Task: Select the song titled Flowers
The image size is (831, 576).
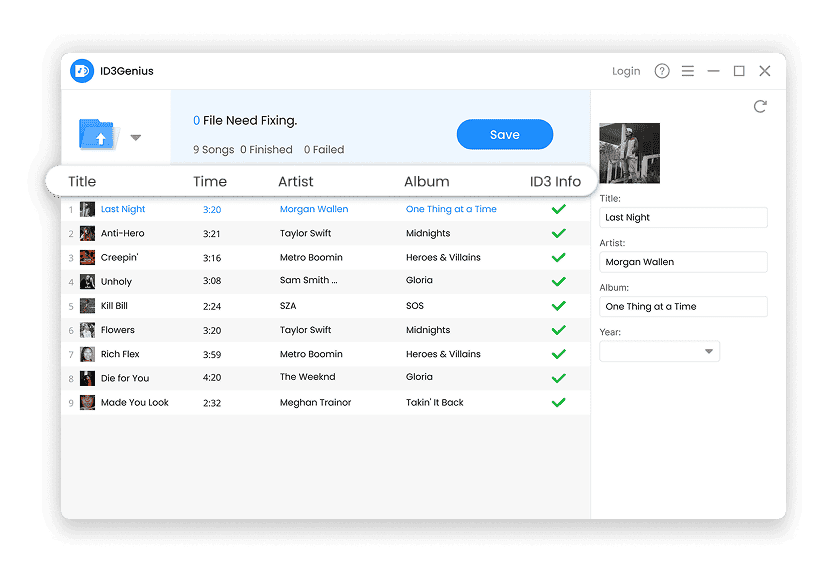Action: click(118, 330)
